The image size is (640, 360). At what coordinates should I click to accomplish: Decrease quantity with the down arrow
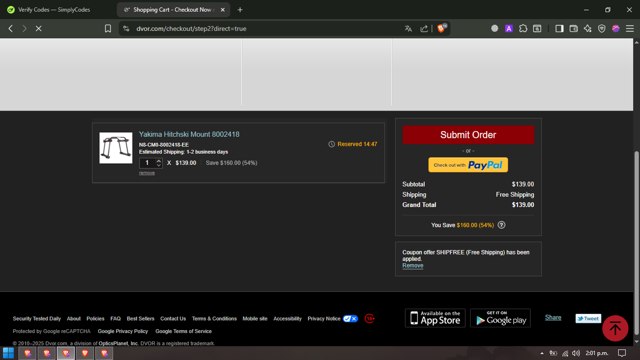click(159, 165)
